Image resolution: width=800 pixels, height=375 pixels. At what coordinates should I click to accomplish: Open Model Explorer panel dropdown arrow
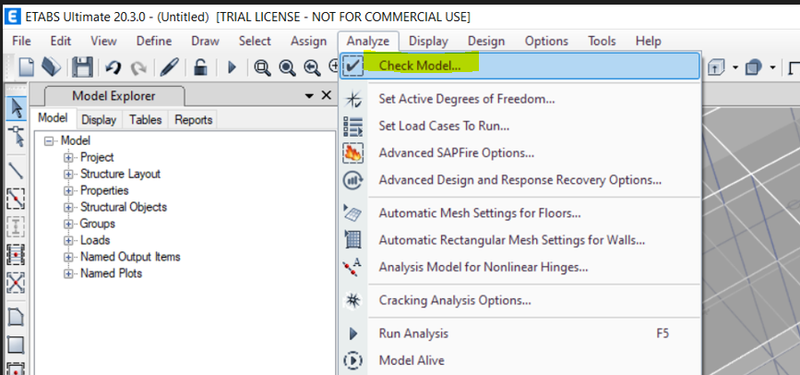tap(309, 95)
